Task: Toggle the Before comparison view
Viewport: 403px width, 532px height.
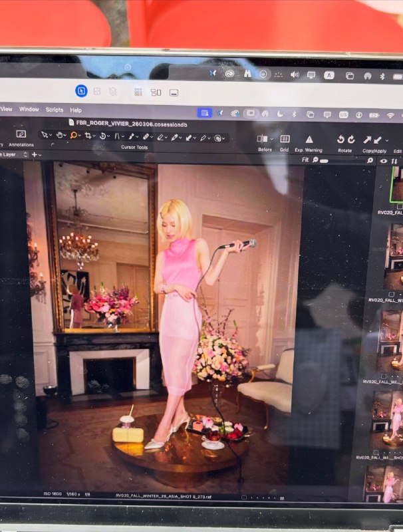Action: click(x=262, y=138)
